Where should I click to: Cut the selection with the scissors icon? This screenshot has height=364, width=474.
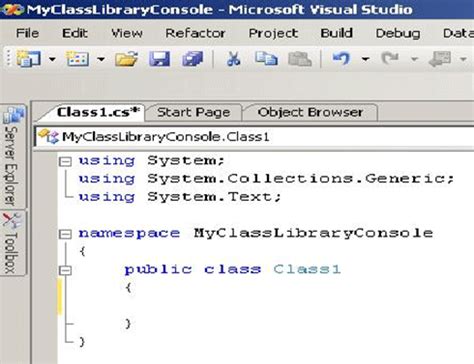(x=233, y=59)
